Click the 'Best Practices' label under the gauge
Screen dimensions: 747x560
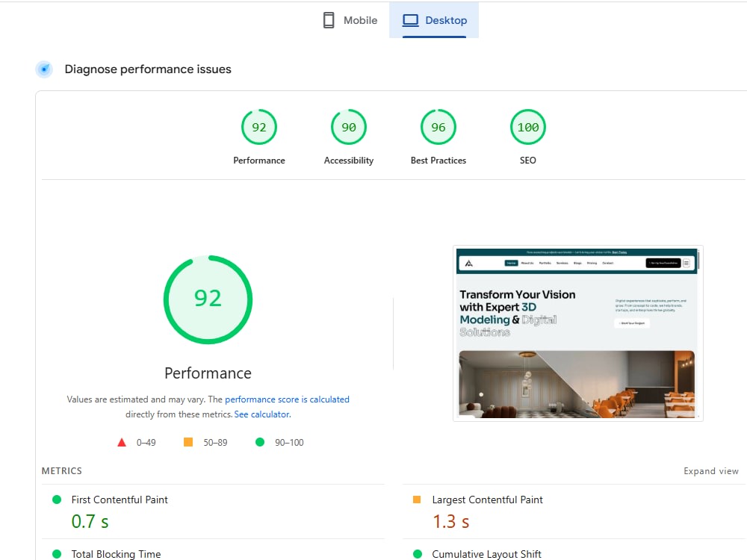(x=438, y=161)
